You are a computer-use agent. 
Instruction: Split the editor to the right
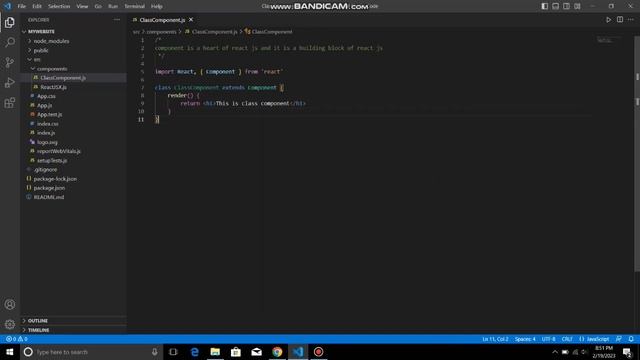620,20
